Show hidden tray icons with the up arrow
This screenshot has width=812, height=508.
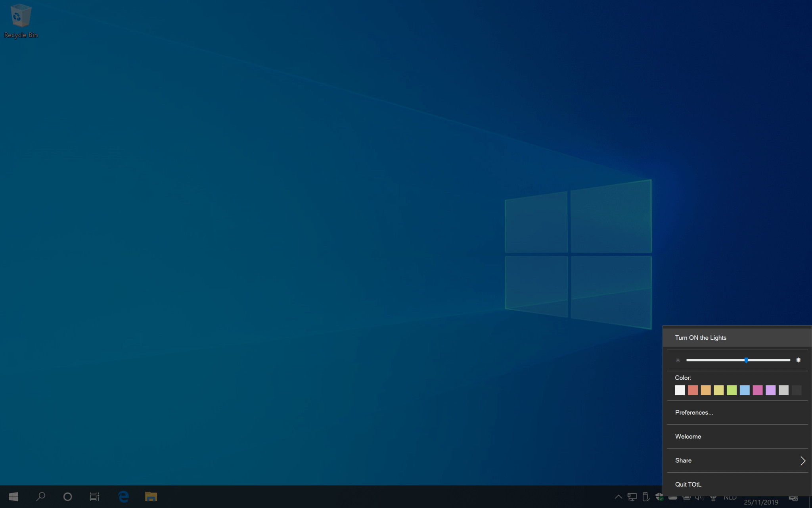[619, 496]
